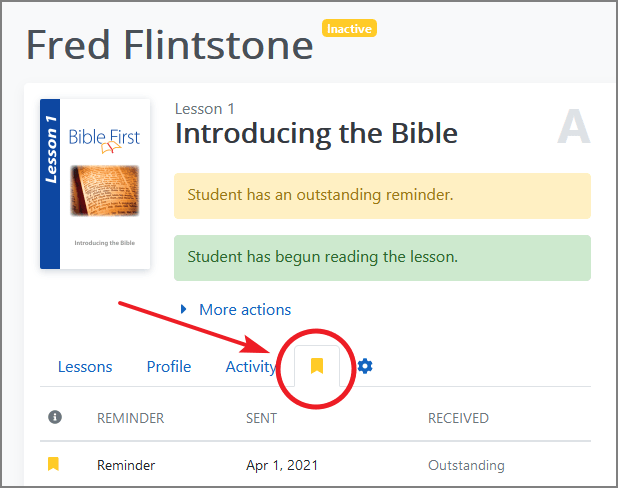Image resolution: width=618 pixels, height=488 pixels.
Task: Open the Lesson 1 book cover thumbnail
Action: point(95,184)
